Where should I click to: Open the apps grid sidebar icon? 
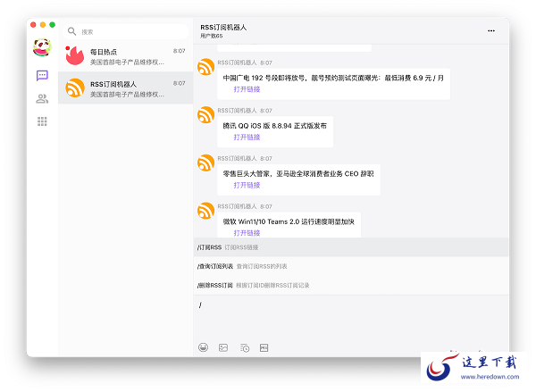[42, 121]
